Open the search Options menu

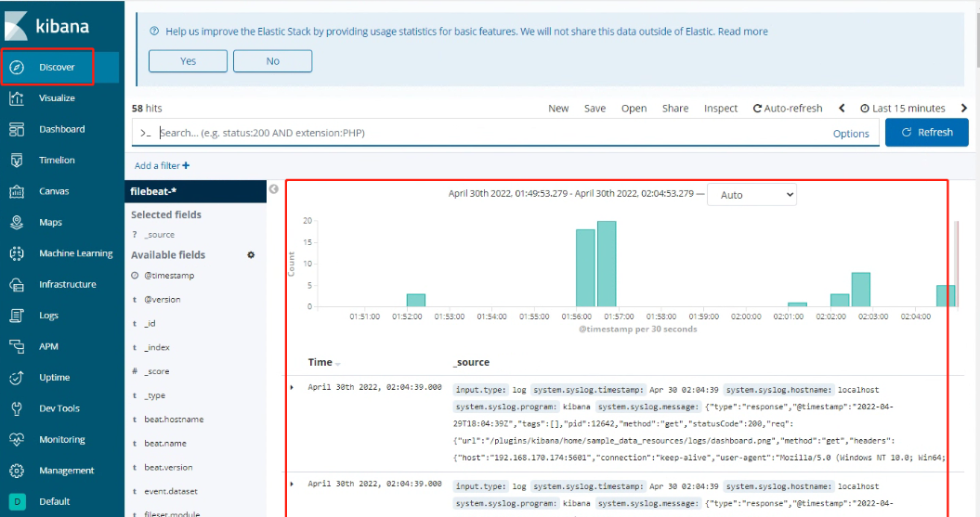851,134
